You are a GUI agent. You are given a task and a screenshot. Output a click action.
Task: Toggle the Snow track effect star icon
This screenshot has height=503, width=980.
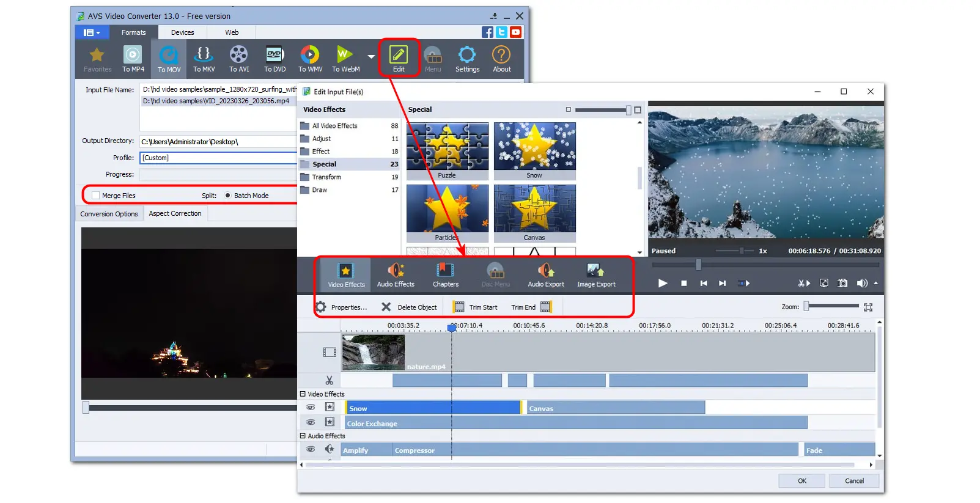(330, 407)
